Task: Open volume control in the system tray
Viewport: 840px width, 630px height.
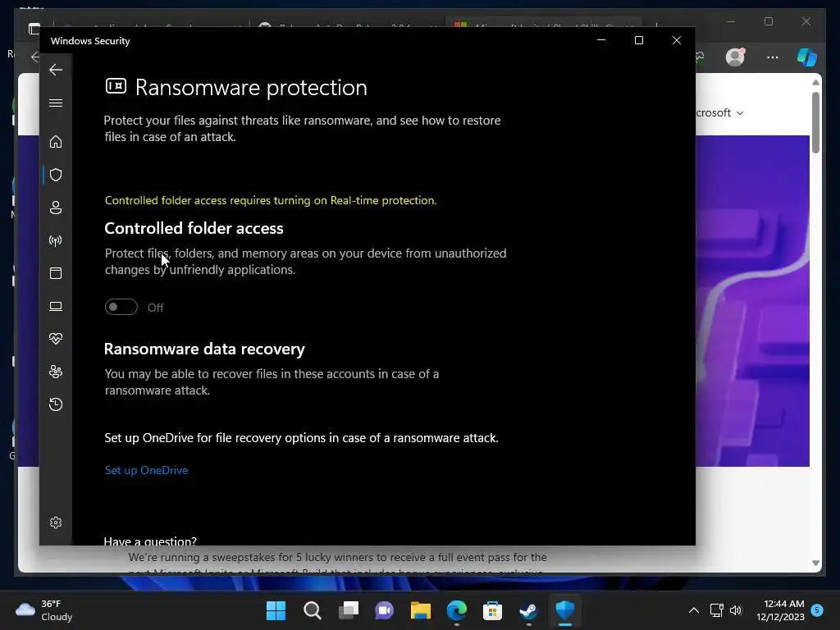Action: pos(736,610)
